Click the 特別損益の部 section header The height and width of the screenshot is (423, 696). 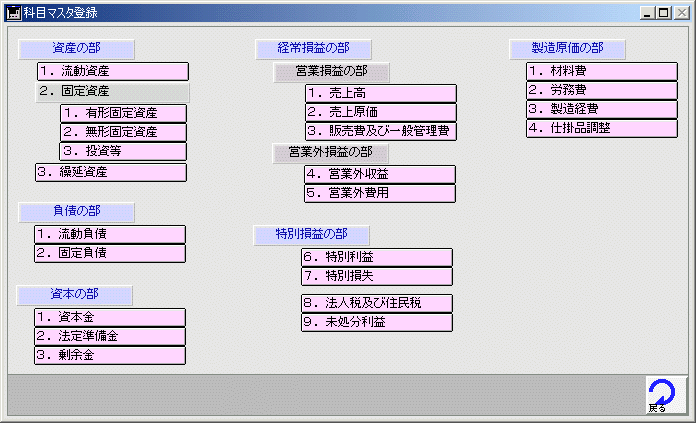pos(311,235)
